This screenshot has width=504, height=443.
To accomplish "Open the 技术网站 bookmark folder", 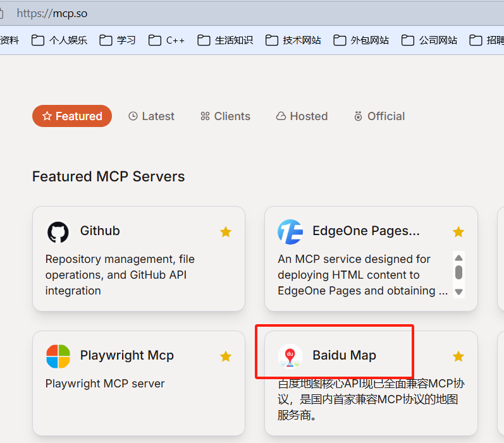I will 293,40.
